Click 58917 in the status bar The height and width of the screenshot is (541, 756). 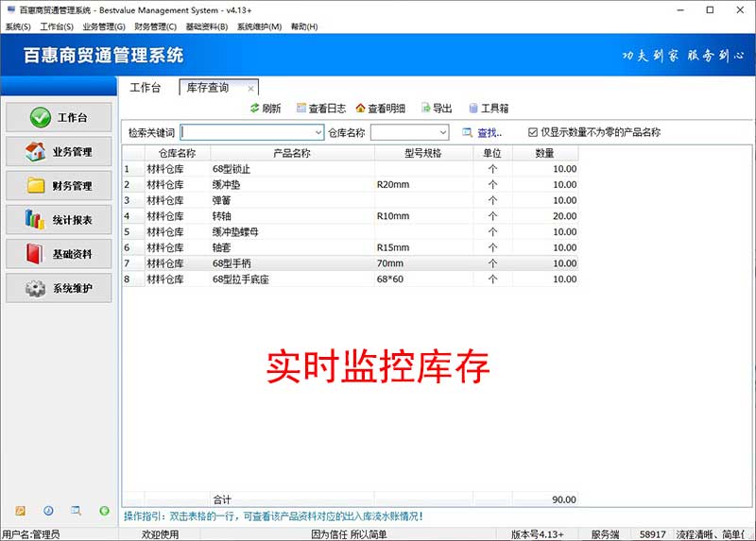653,534
